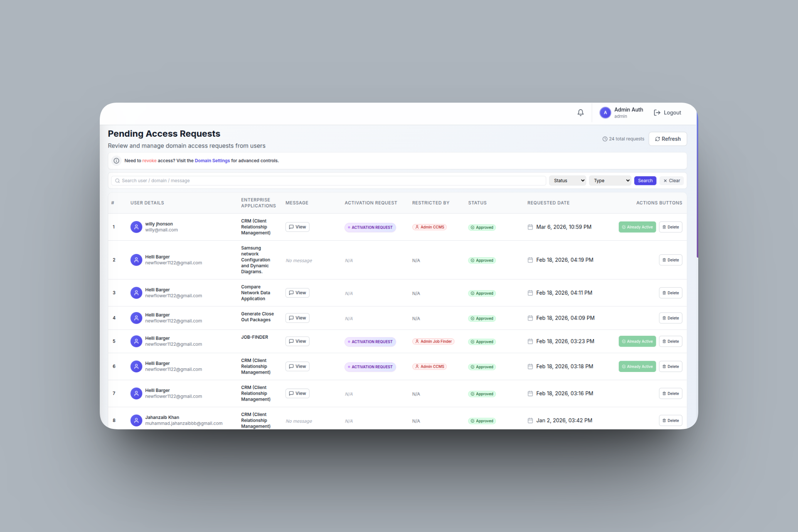
Task: Open the Type filter dropdown
Action: click(610, 181)
